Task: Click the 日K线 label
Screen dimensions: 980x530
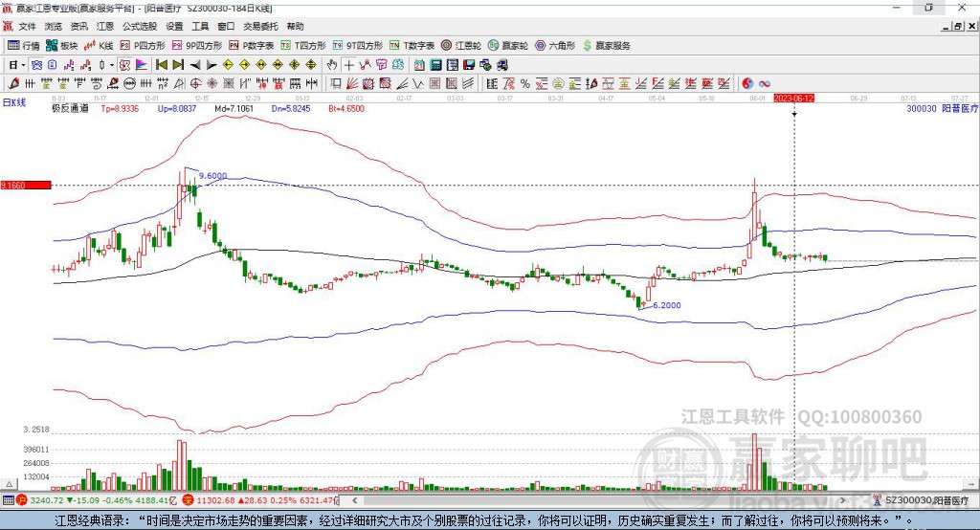Action: coord(13,103)
